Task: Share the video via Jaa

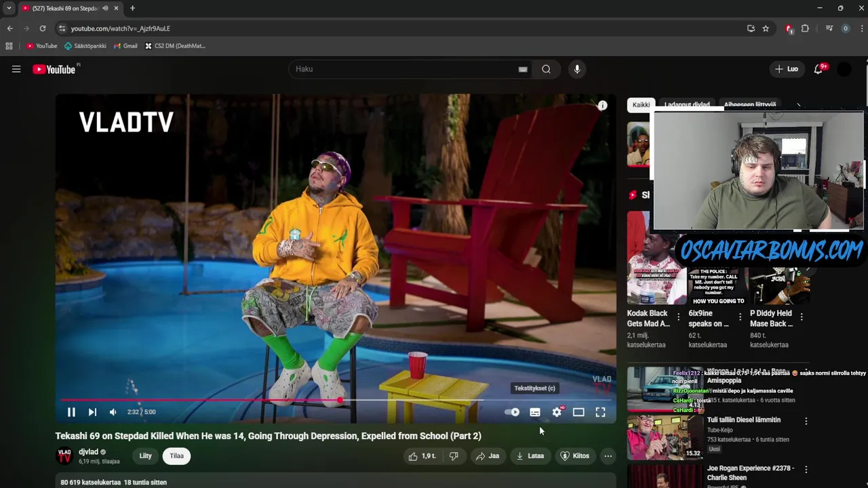Action: [488, 456]
